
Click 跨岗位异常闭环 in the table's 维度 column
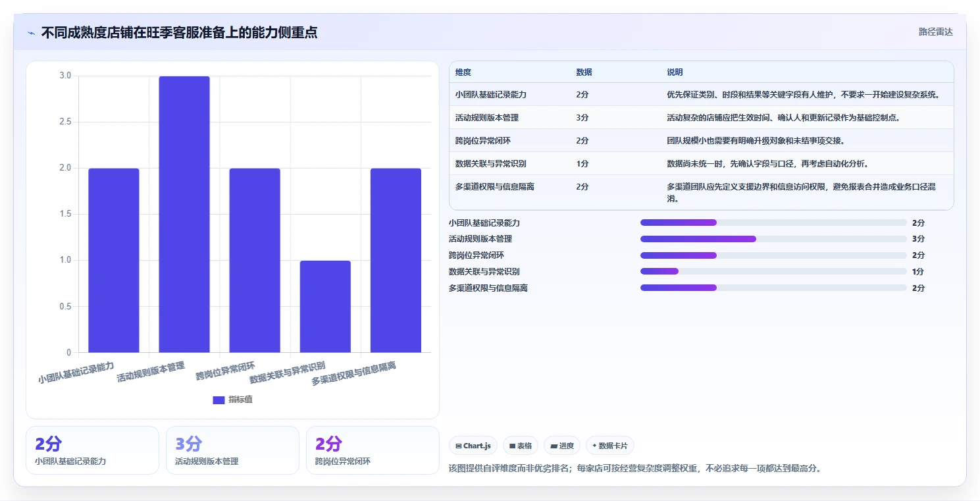(483, 141)
